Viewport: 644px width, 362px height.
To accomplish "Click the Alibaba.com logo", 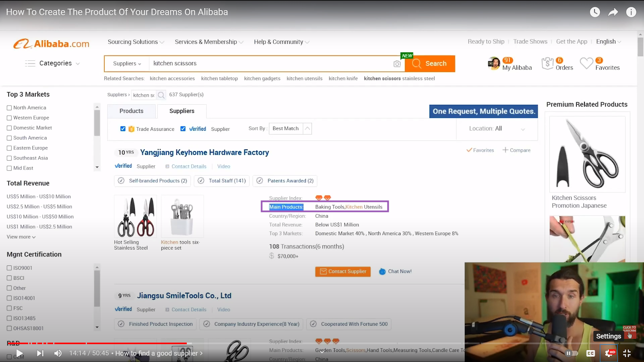I will [51, 43].
